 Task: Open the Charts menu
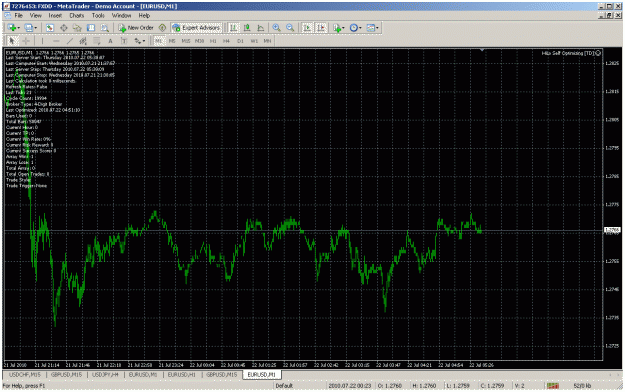[x=77, y=16]
